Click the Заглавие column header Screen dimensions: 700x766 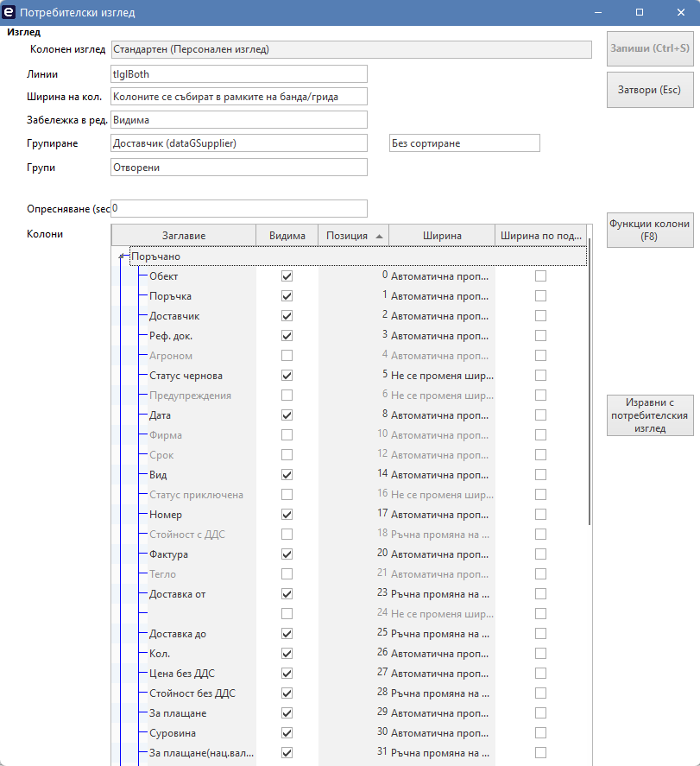[184, 236]
